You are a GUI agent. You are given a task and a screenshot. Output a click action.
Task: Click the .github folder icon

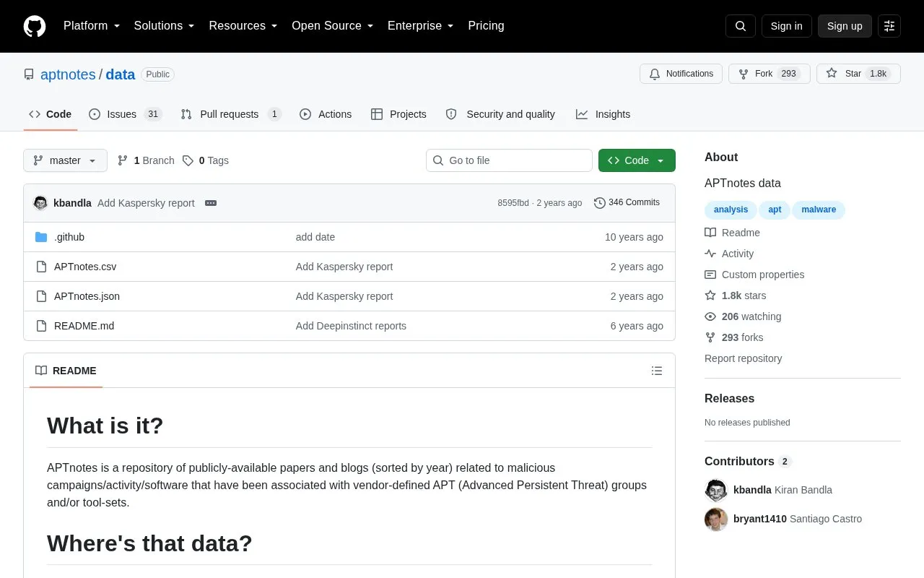coord(41,237)
